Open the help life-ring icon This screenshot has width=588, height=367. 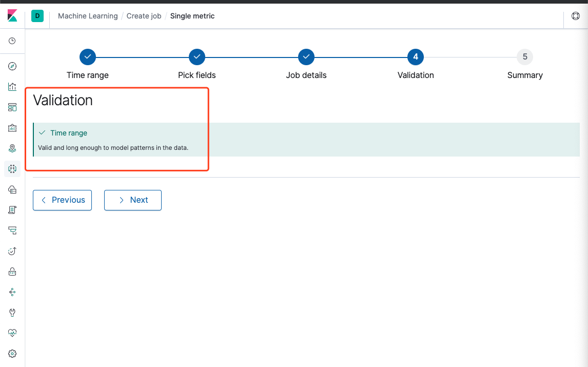click(575, 16)
